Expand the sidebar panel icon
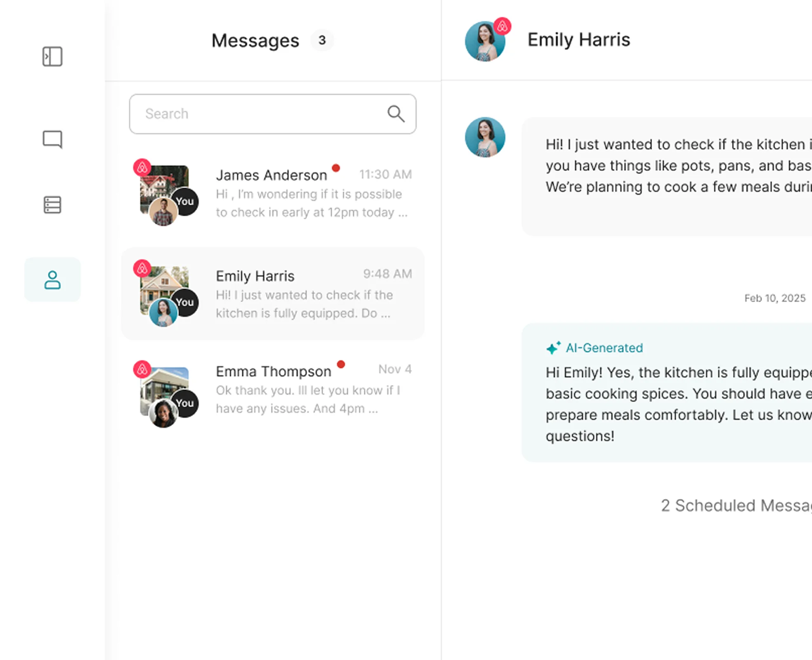The height and width of the screenshot is (660, 812). pyautogui.click(x=52, y=57)
